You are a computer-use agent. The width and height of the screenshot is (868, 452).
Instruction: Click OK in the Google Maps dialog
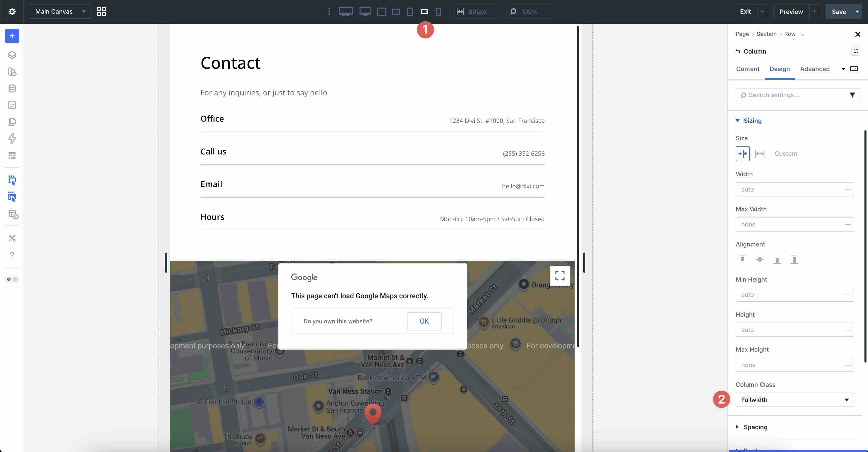coord(424,321)
